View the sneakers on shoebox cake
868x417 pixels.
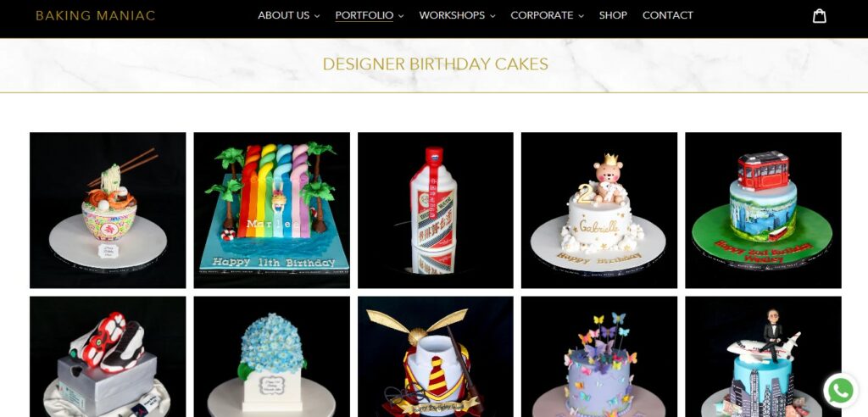pos(108,357)
